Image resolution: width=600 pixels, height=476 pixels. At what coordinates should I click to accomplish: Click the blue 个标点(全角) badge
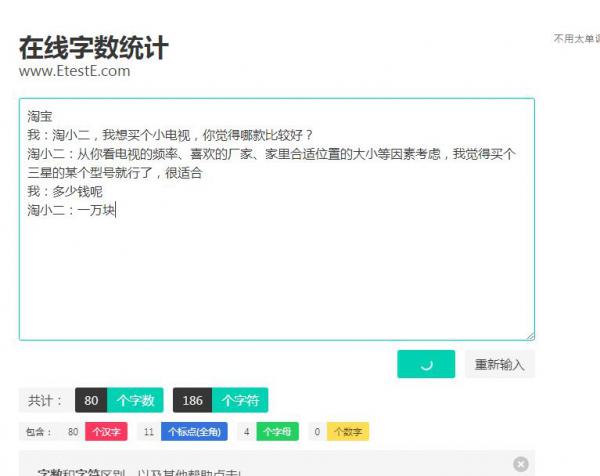[x=194, y=432]
